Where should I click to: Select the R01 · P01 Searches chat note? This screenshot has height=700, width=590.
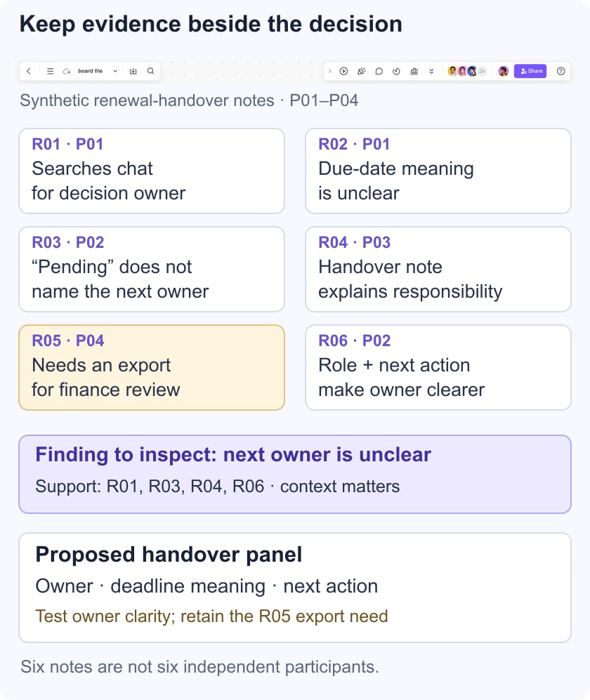(152, 171)
